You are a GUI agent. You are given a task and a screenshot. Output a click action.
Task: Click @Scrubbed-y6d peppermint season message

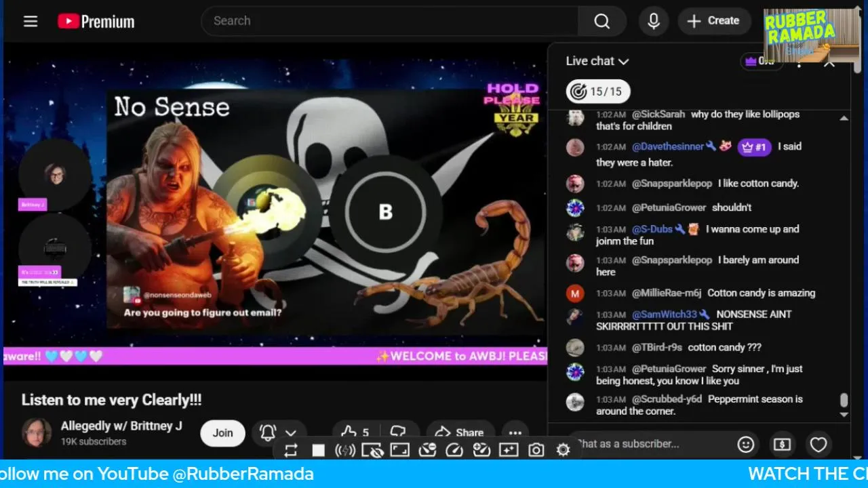pyautogui.click(x=699, y=405)
